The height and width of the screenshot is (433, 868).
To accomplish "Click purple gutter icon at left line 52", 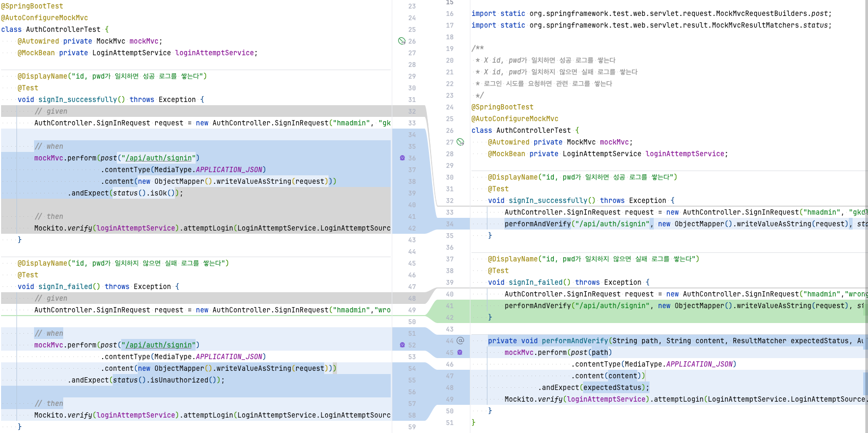I will pyautogui.click(x=402, y=345).
